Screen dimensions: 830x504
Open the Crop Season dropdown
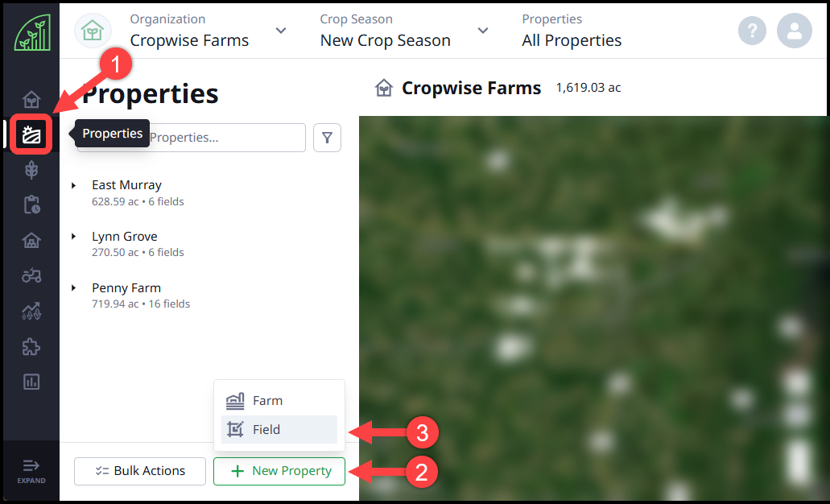482,31
